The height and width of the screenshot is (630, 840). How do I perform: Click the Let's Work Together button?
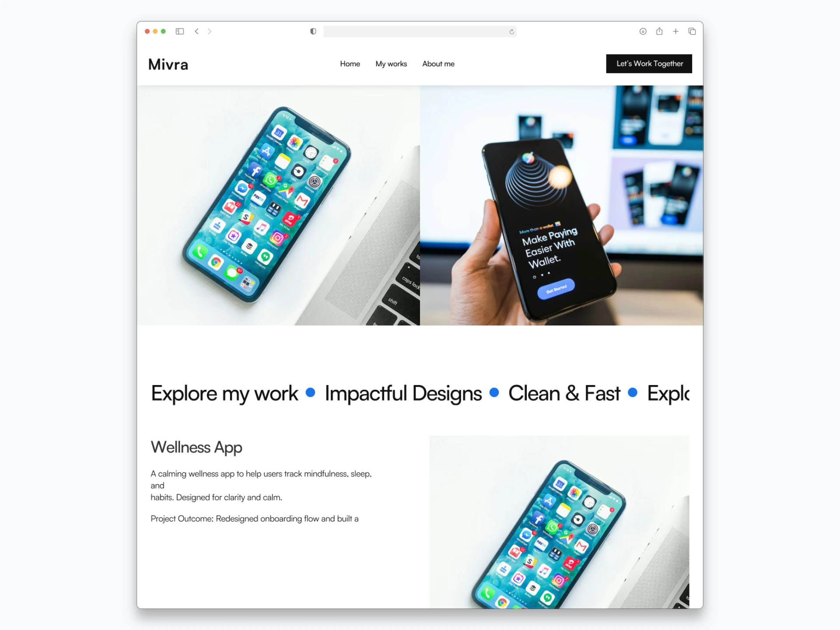[649, 64]
